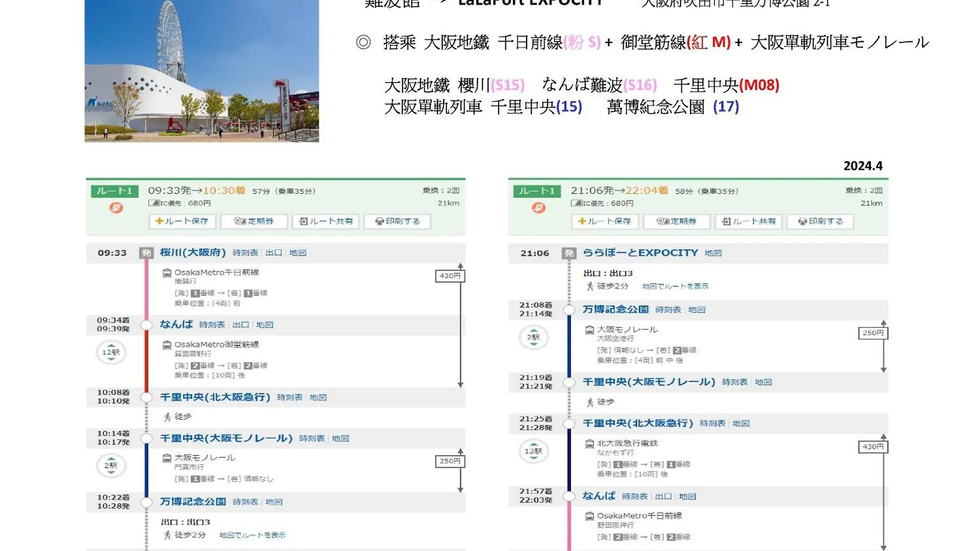The height and width of the screenshot is (551, 980).
Task: Open 地図 next to ららぽーとEXPOCITY
Action: 713,253
